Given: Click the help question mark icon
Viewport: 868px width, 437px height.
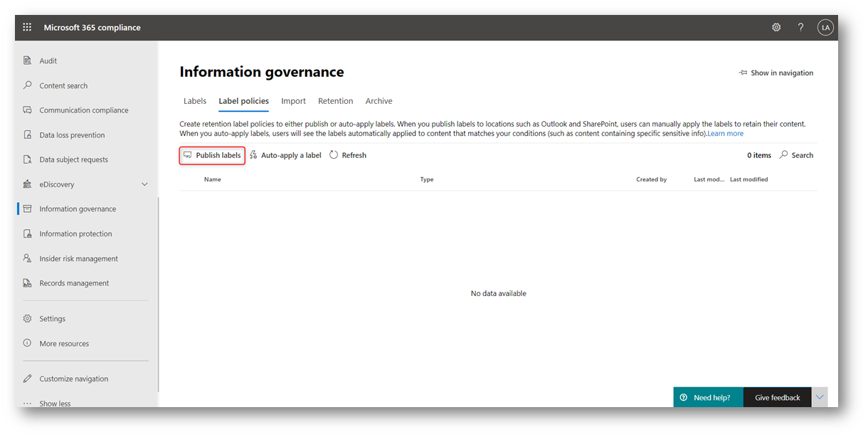Looking at the screenshot, I should pos(800,28).
